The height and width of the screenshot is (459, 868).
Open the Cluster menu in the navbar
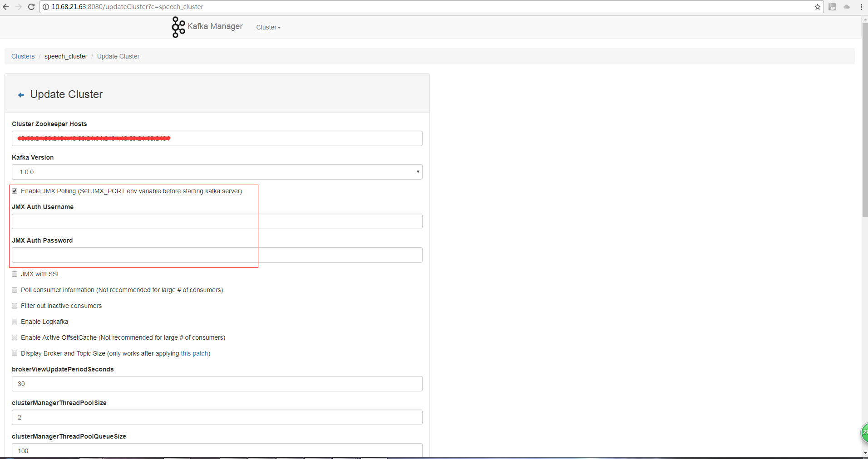pyautogui.click(x=268, y=27)
